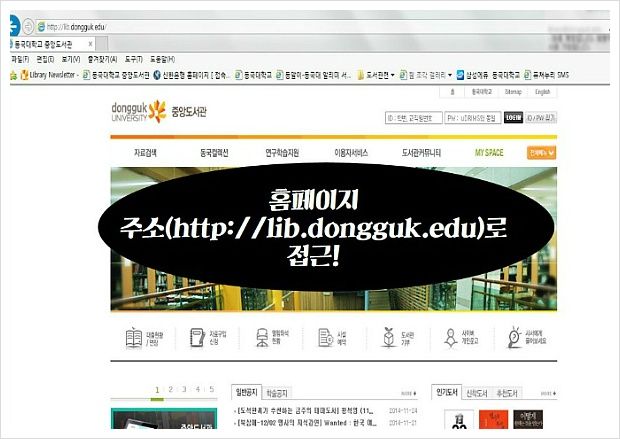Open the 도서관커뮤니티 navigation menu
620x439 pixels.
click(421, 153)
